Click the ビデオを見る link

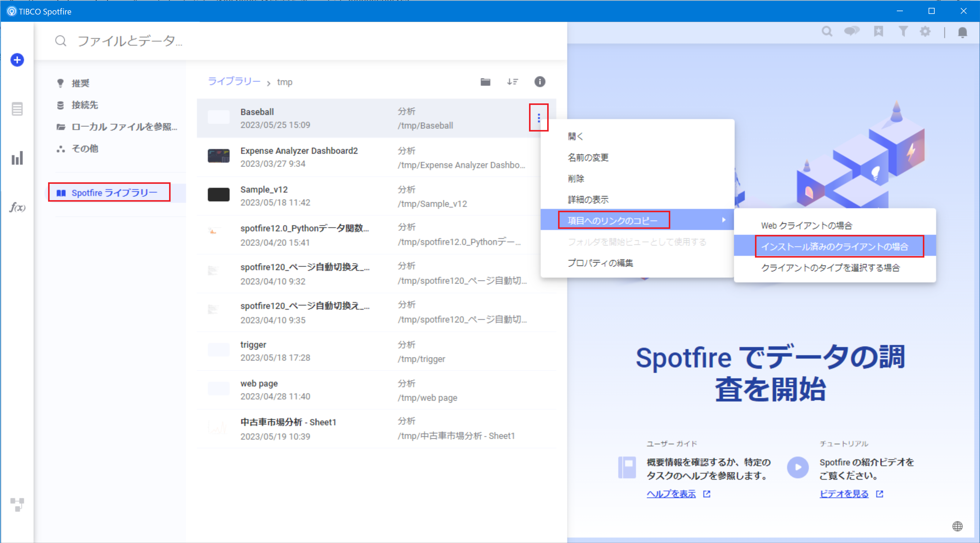pyautogui.click(x=844, y=493)
